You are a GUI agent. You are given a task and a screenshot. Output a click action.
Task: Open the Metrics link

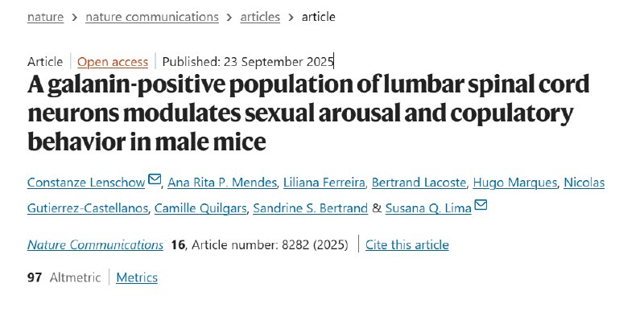click(137, 277)
